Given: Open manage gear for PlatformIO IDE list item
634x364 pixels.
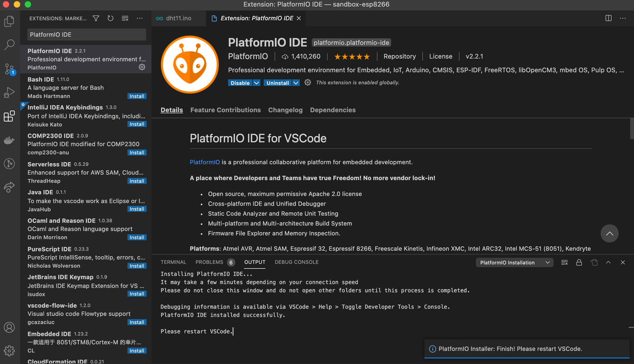Looking at the screenshot, I should (x=142, y=67).
